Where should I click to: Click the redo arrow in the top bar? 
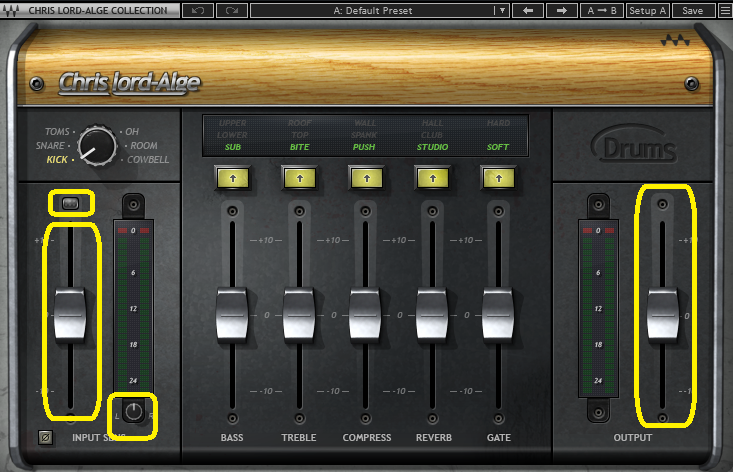point(232,10)
